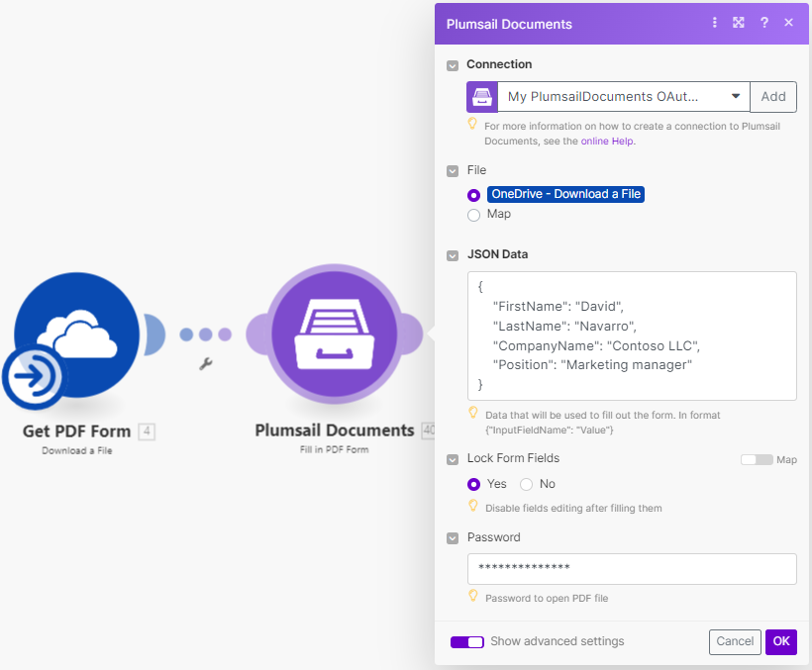Viewport: 812px width, 670px height.
Task: Select OneDrive - Download a File radio
Action: tap(473, 195)
